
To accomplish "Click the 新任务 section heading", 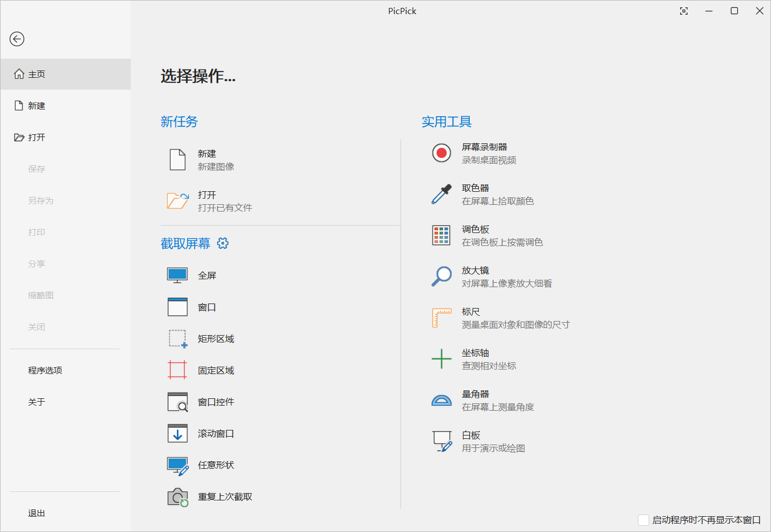I will click(179, 121).
